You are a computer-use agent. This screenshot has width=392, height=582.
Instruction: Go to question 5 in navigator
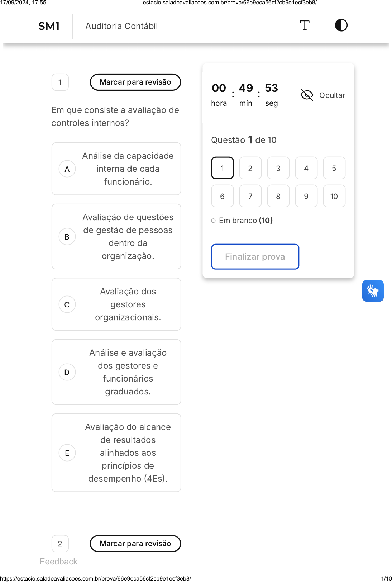coord(334,168)
